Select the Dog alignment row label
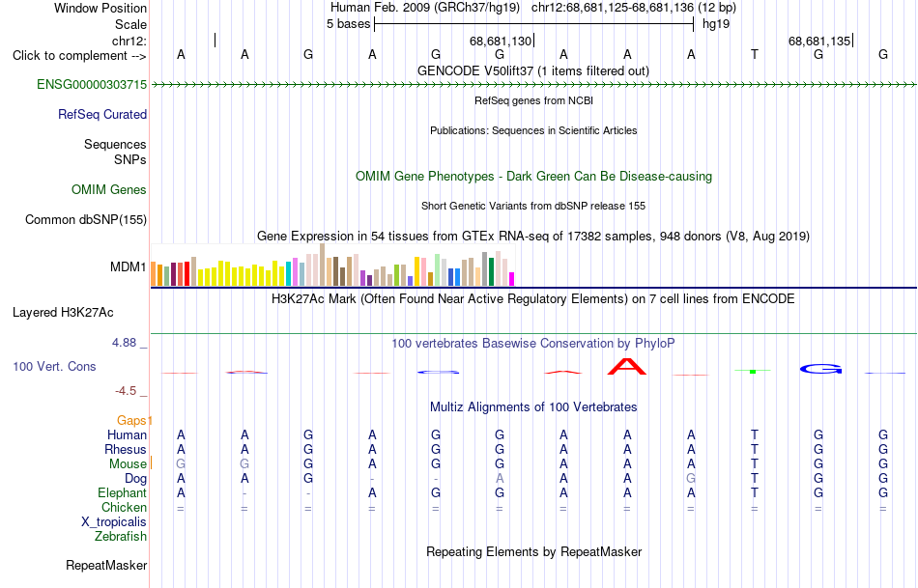 tap(136, 479)
